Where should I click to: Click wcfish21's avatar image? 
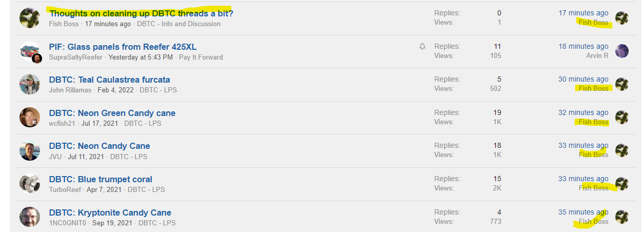click(x=29, y=118)
